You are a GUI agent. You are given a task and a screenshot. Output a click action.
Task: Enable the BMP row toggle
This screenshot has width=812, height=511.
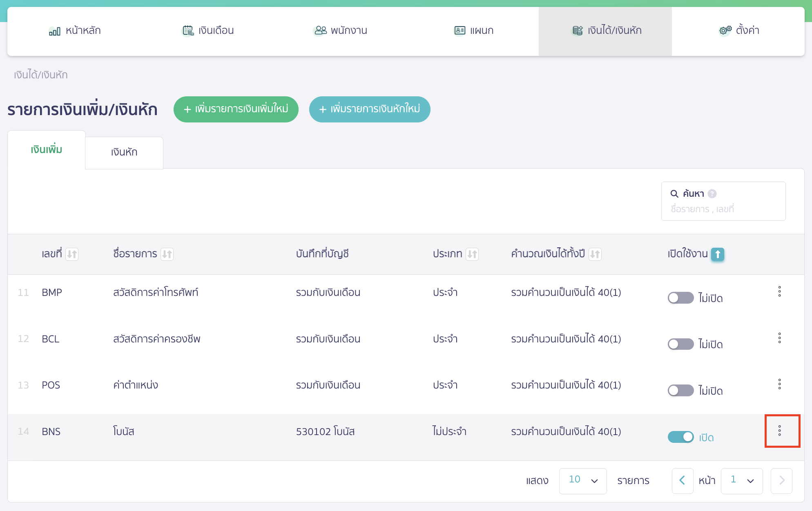(680, 298)
